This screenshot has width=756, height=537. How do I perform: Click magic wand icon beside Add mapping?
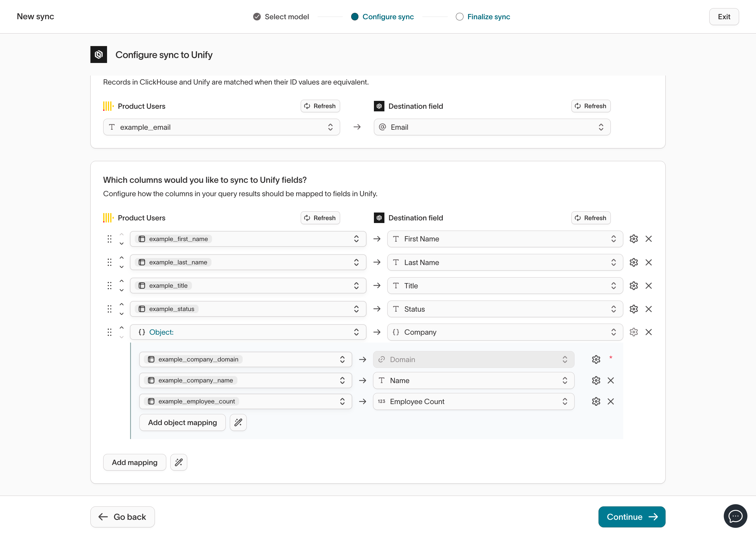[179, 462]
